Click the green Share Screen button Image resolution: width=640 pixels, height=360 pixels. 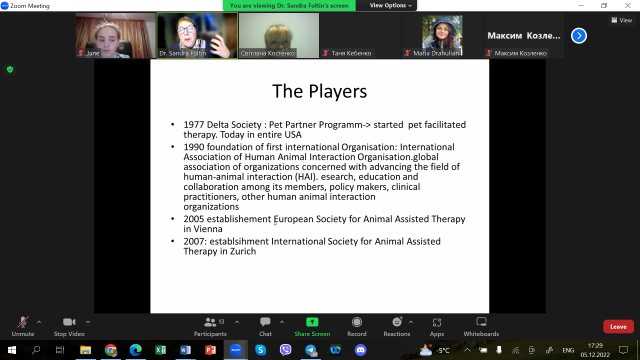pos(312,327)
